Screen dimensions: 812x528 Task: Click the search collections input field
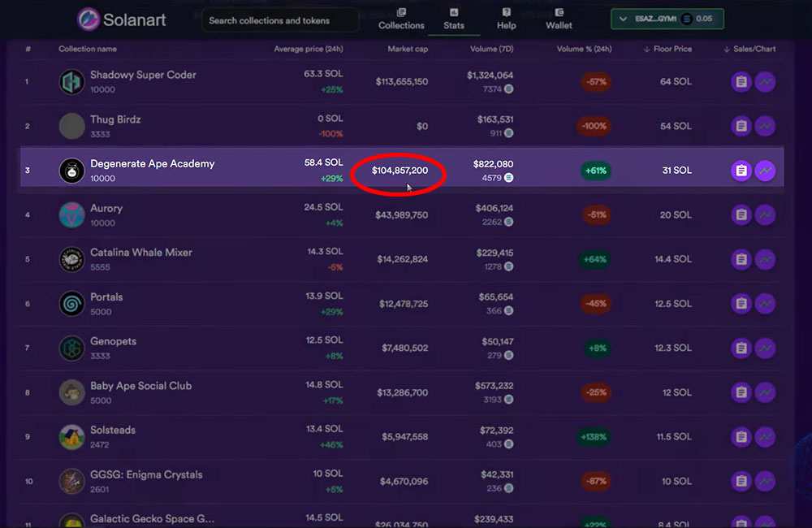click(279, 19)
